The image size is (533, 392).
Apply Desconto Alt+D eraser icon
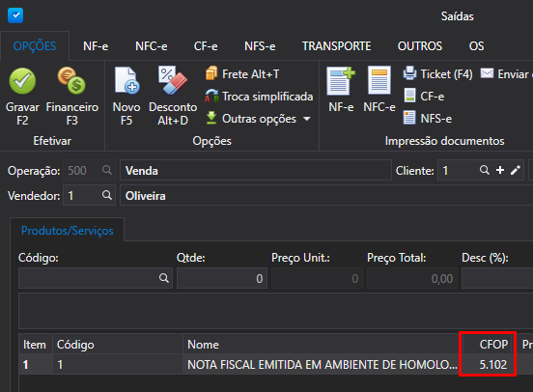(x=172, y=80)
